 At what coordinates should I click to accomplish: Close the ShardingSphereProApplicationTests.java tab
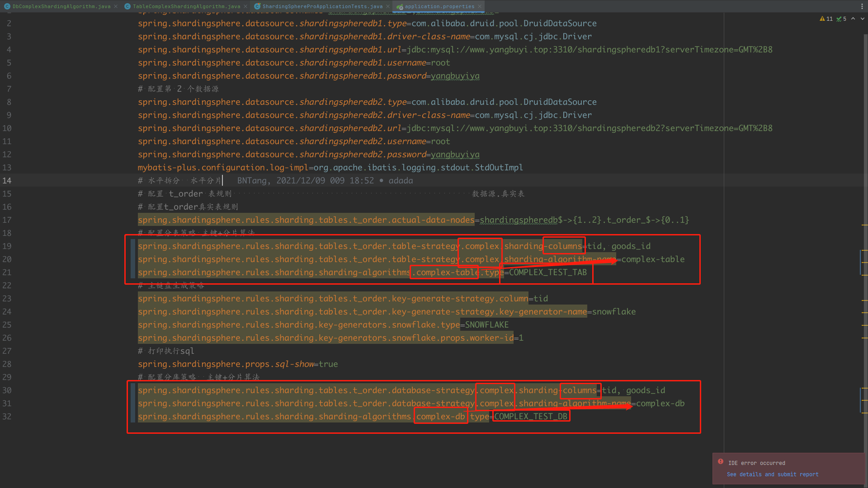[388, 6]
